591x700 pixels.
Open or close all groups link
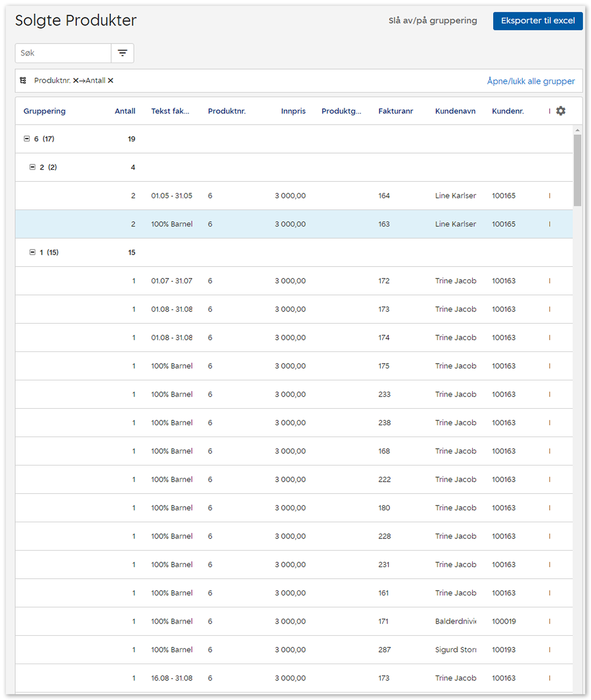tap(530, 81)
